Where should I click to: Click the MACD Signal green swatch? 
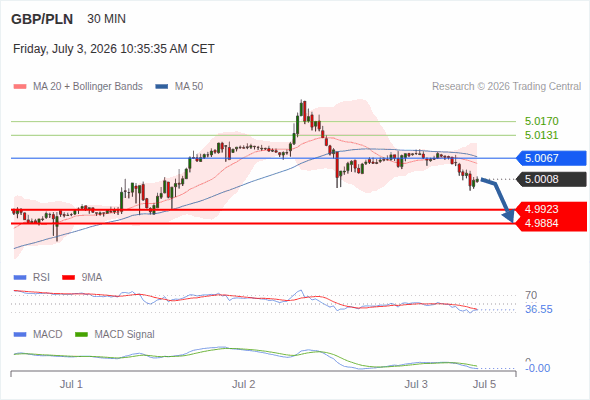[81, 335]
